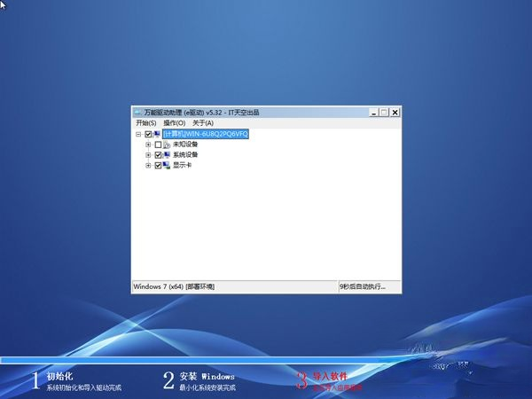Image resolution: width=532 pixels, height=399 pixels.
Task: Expand the 系统设备 tree node
Action: [148, 155]
